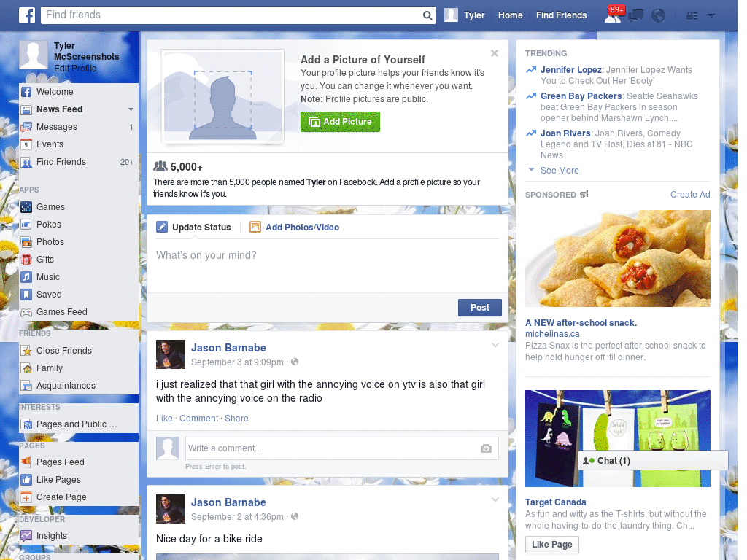Click the September 2 at 4:36pm timestamp
Screen dimensions: 747x560
[x=237, y=517]
